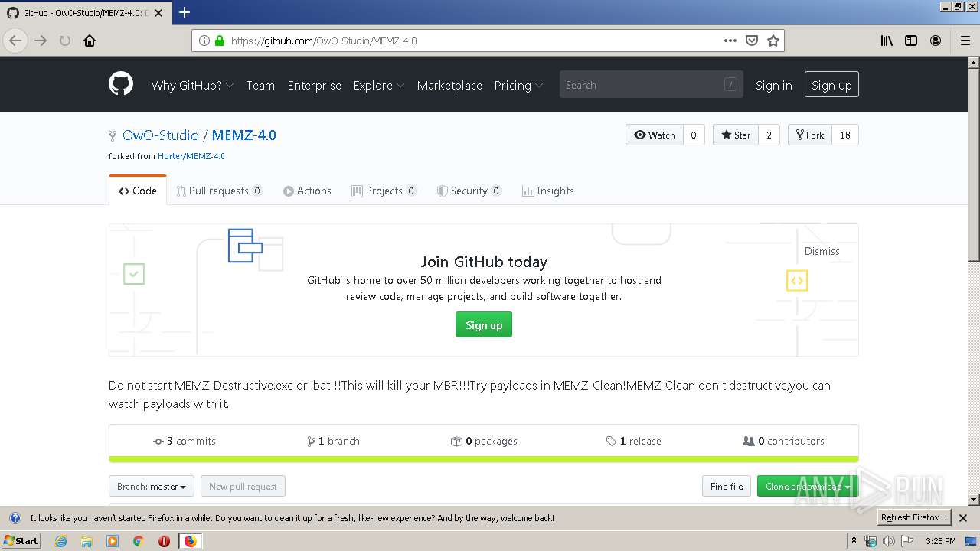Screen dimensions: 980x551
Task: Star the MEMZ-4.0 repository
Action: (x=736, y=135)
